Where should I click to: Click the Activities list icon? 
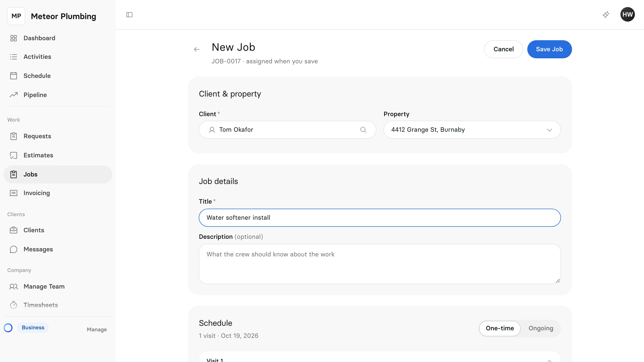pos(14,57)
